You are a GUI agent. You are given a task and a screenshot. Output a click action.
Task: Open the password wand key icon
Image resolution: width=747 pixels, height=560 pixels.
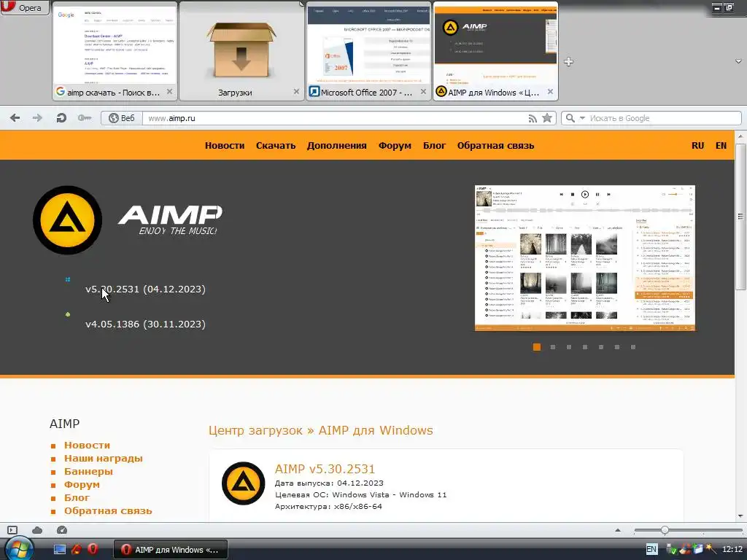coord(85,117)
